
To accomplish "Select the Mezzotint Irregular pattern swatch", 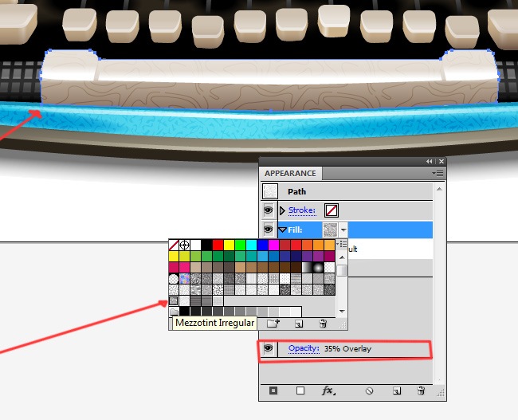I will click(174, 300).
